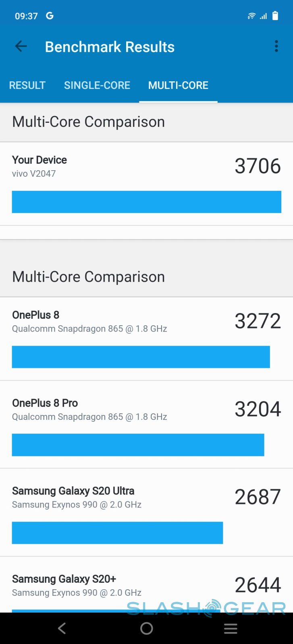Tap the vivo V2047 score bar
This screenshot has width=293, height=644.
tap(146, 202)
